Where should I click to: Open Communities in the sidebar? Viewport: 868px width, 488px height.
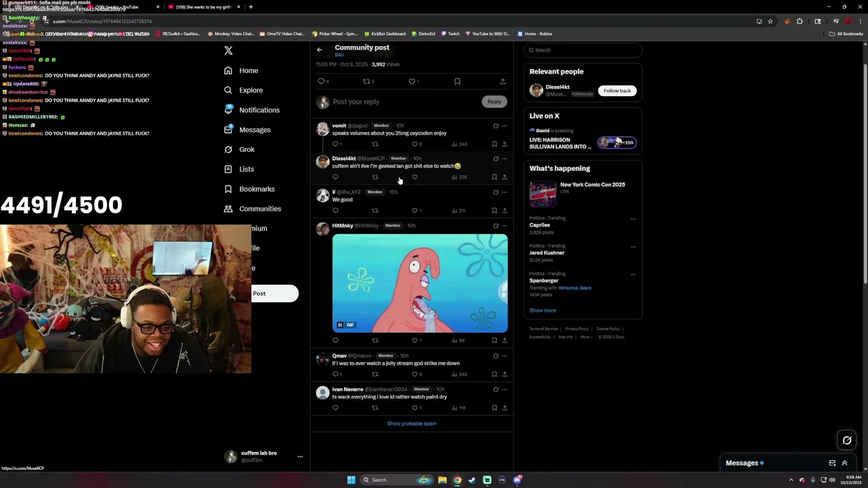[x=252, y=209]
